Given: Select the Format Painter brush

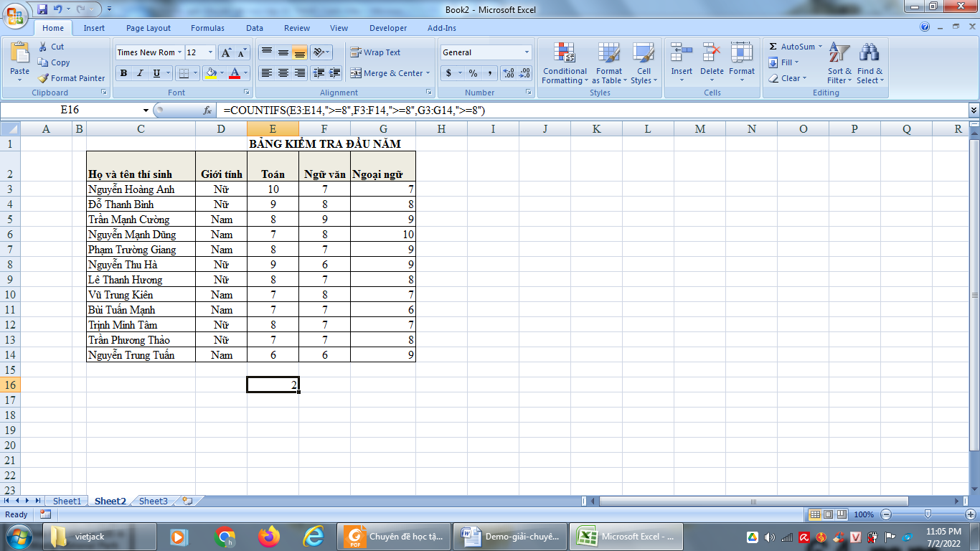Looking at the screenshot, I should tap(43, 78).
